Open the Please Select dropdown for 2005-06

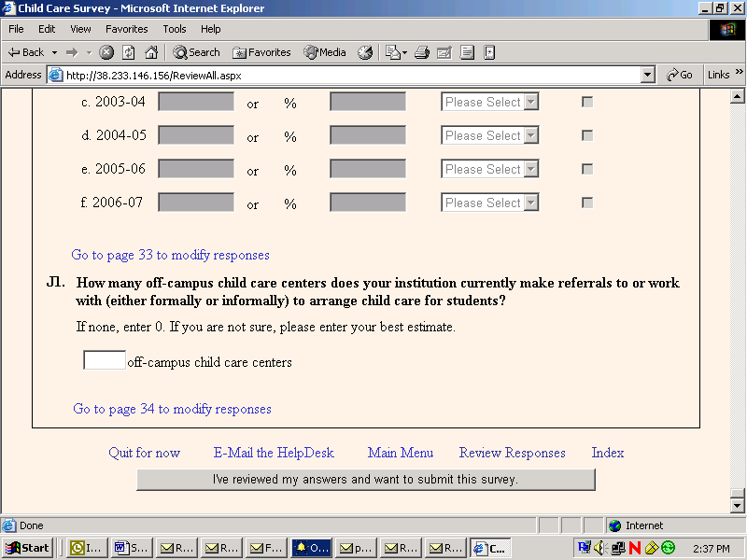click(x=489, y=169)
